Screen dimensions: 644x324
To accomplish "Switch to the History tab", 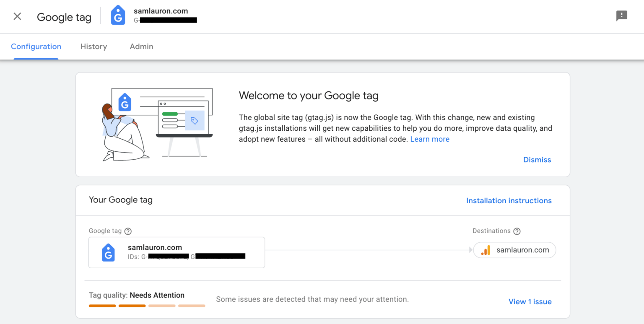I will pyautogui.click(x=93, y=47).
